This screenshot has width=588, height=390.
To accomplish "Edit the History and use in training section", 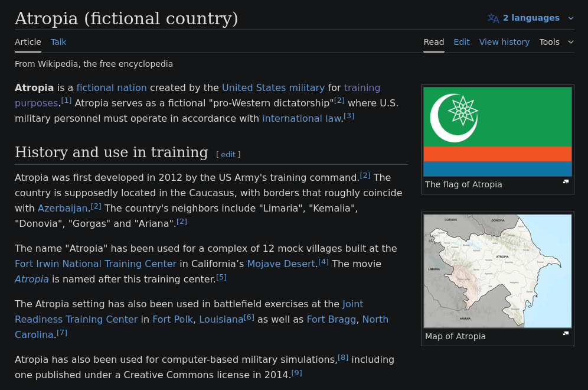I will point(228,155).
